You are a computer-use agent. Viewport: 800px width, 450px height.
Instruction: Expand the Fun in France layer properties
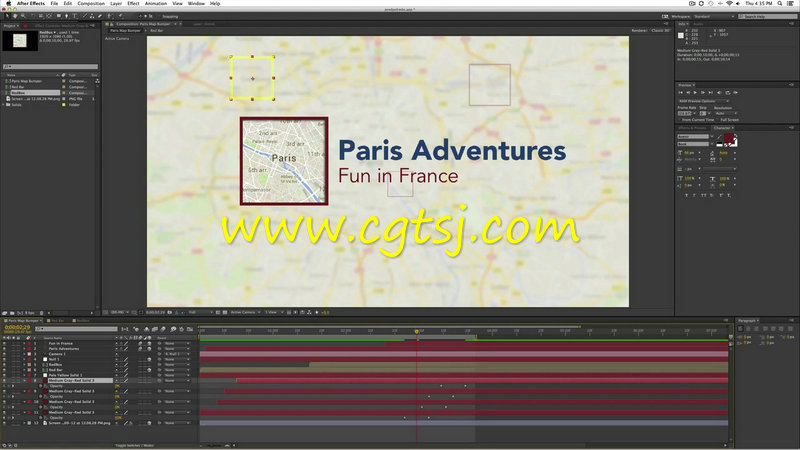(x=24, y=343)
